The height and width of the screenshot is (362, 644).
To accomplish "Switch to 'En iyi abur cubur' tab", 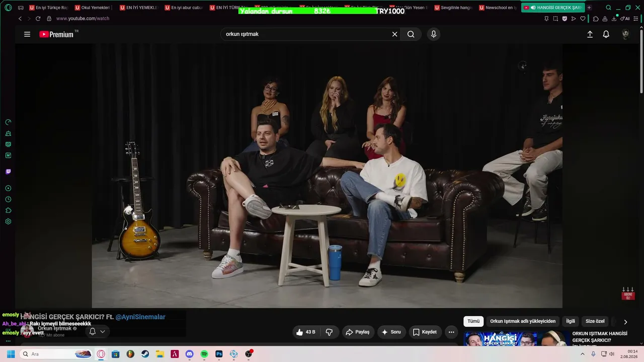I will pyautogui.click(x=184, y=8).
